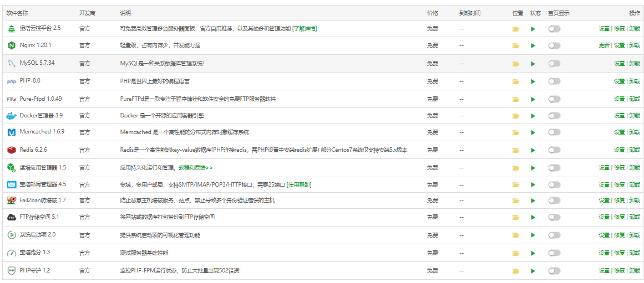Click the 宝塔跑分 speedometer icon
The height and width of the screenshot is (283, 644).
tap(11, 253)
